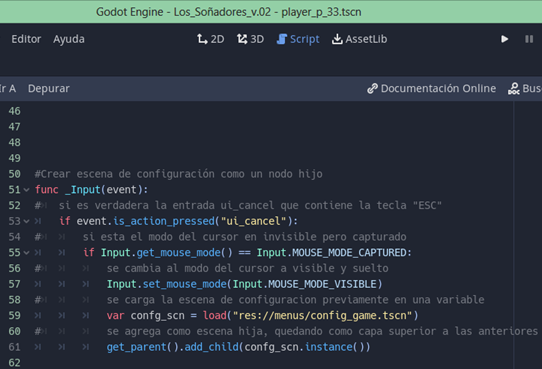Click 'MOUSE_MODE_CAPTURED' constant text

pyautogui.click(x=349, y=253)
